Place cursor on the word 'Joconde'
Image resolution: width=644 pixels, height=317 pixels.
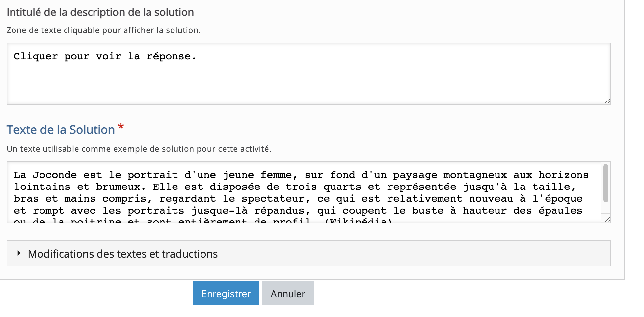pos(55,175)
